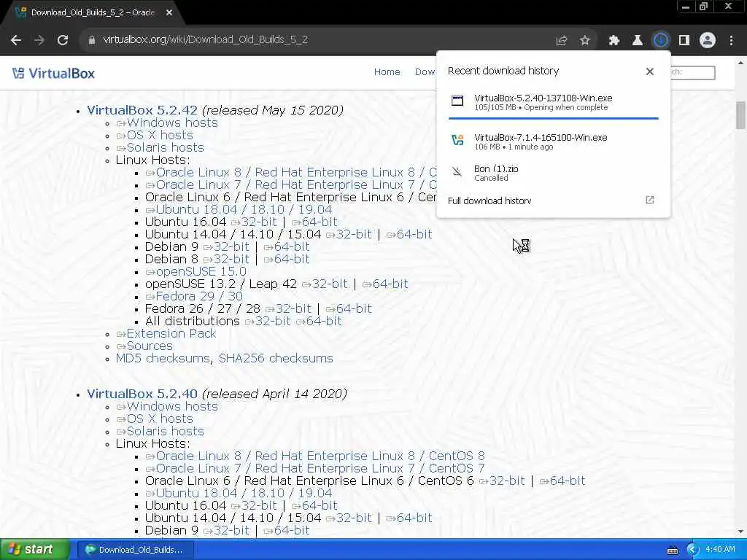The width and height of the screenshot is (747, 560).
Task: Download All distributions 32-bit
Action: (268, 321)
